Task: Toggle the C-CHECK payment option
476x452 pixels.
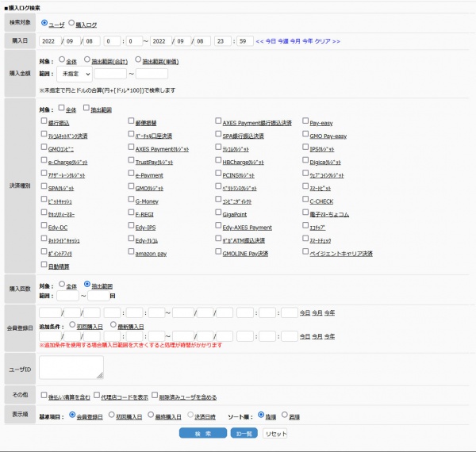Action: (305, 201)
